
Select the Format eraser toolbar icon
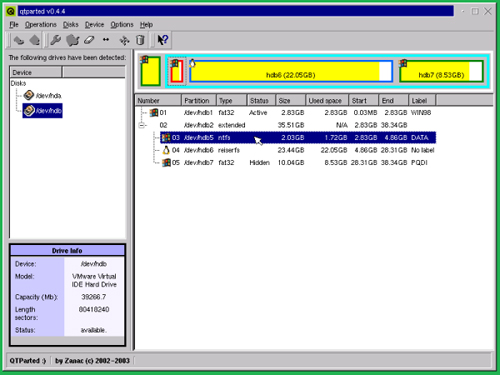click(x=89, y=40)
